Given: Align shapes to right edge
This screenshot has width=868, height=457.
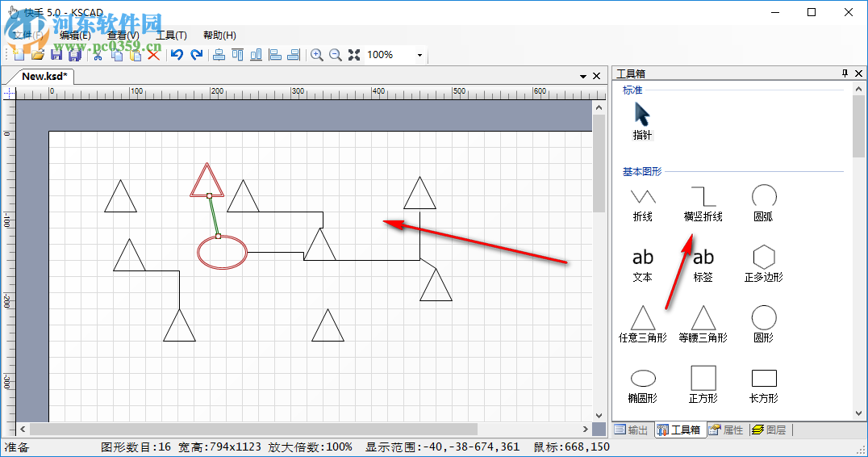Looking at the screenshot, I should (294, 55).
